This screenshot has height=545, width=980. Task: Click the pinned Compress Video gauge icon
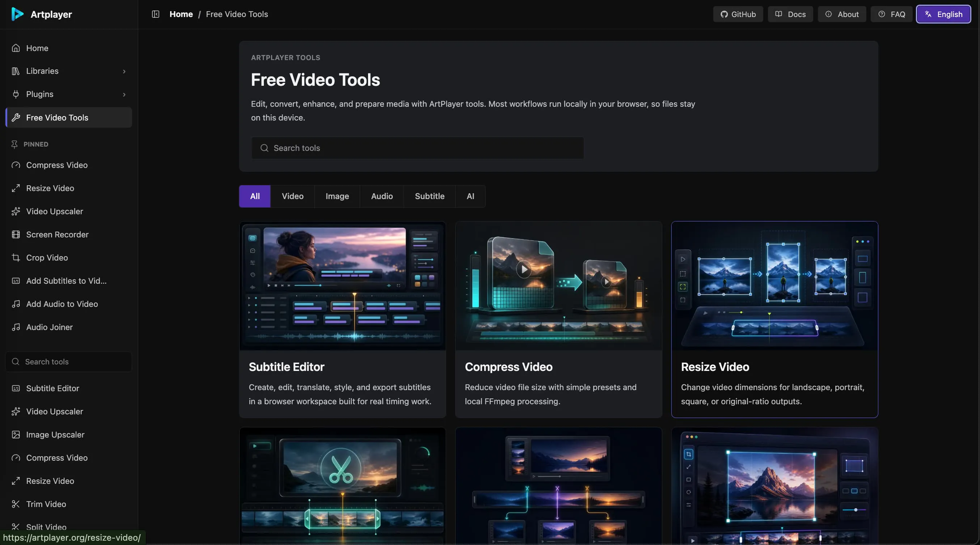coord(16,165)
